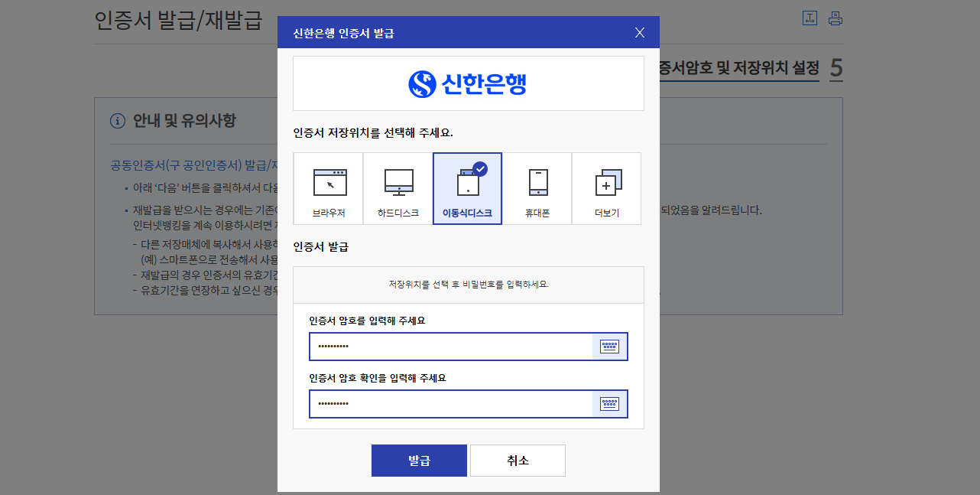The width and height of the screenshot is (980, 495).
Task: Open virtual keyboard for certificate password
Action: click(x=609, y=347)
